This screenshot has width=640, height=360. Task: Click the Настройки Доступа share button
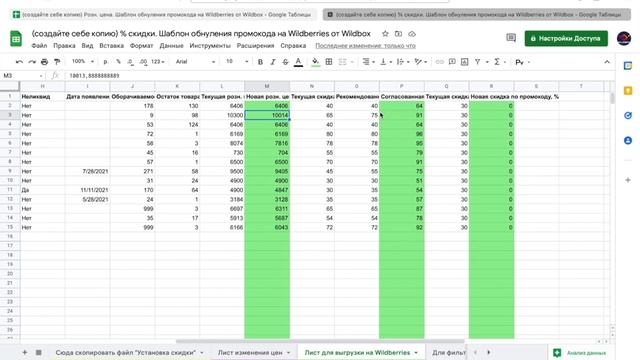coord(566,38)
